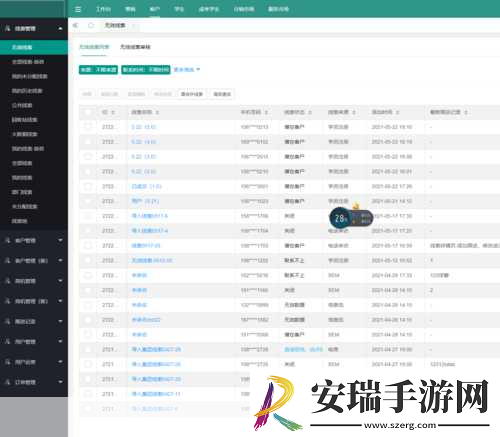Open the fourth top navigation tab
Image resolution: width=500 pixels, height=437 pixels.
[179, 9]
